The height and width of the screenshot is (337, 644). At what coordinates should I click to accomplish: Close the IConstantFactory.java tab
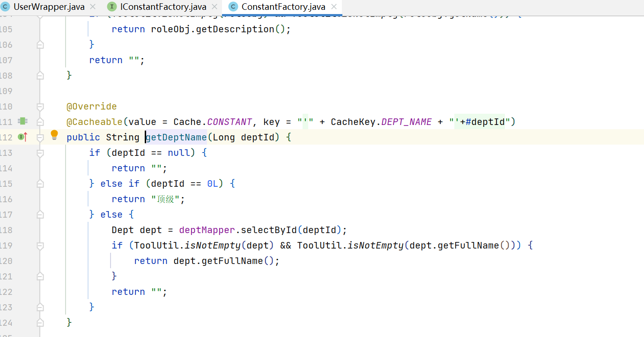pos(215,7)
